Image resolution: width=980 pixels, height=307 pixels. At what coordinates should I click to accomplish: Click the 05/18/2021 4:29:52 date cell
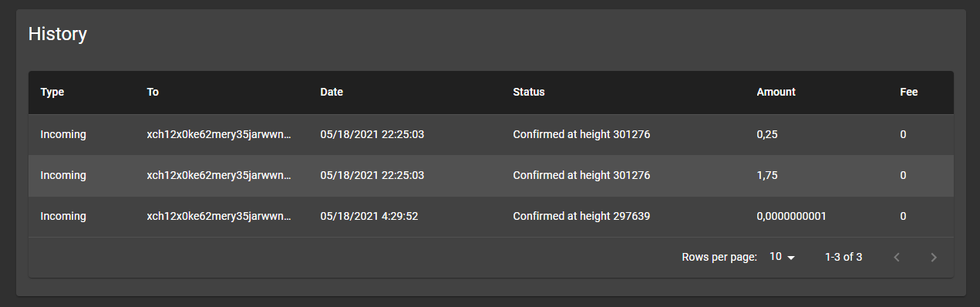(369, 216)
